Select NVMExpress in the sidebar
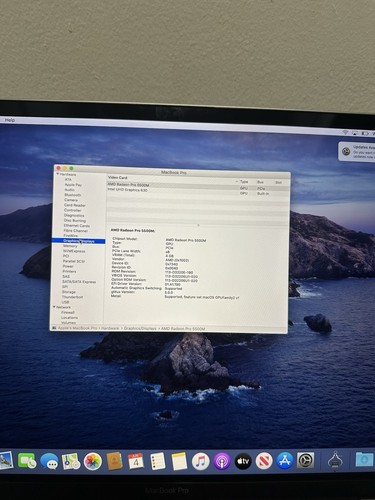Viewport: 375px width, 500px height. tap(74, 251)
